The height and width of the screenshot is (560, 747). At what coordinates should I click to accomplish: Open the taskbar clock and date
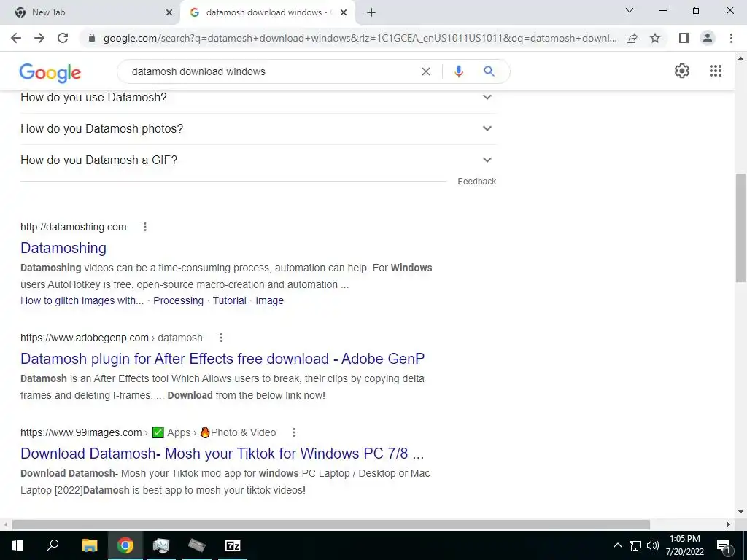(684, 545)
